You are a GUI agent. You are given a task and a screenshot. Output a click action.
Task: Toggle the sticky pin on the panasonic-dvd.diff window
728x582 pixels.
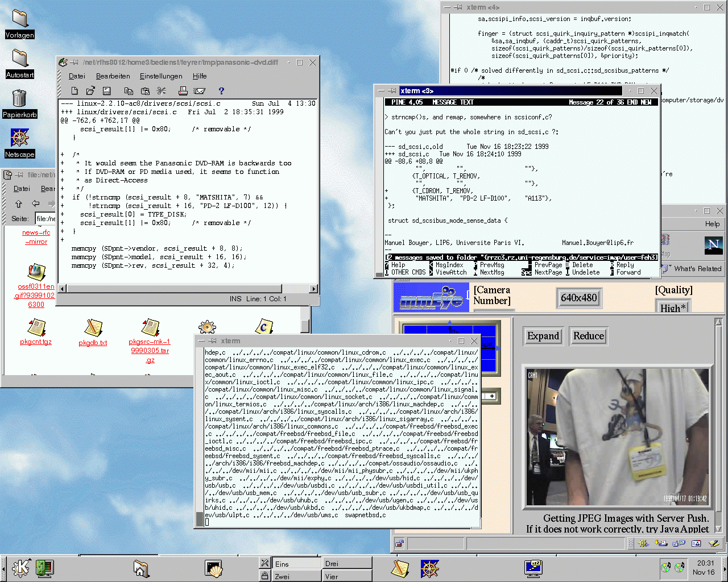(75, 63)
